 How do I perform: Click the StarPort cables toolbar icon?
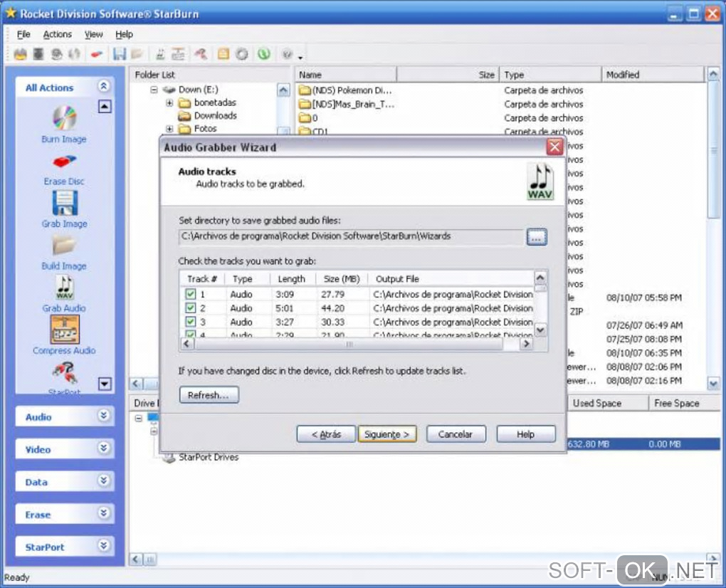click(201, 54)
